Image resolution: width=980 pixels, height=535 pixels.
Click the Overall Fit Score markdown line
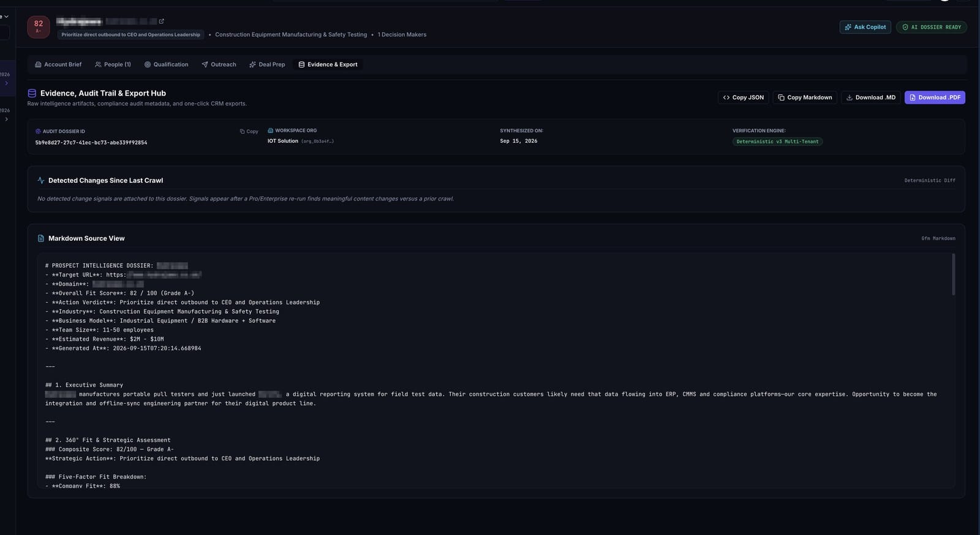(x=119, y=293)
